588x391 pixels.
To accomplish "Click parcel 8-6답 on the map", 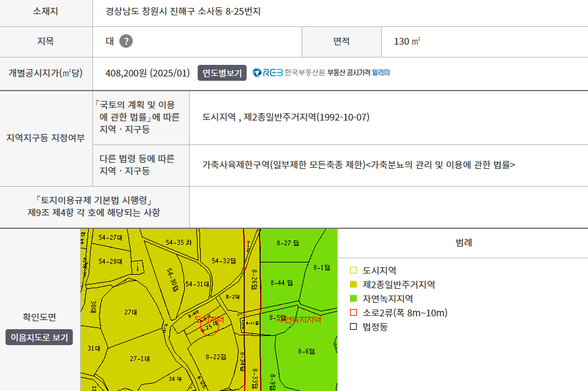I will [306, 351].
